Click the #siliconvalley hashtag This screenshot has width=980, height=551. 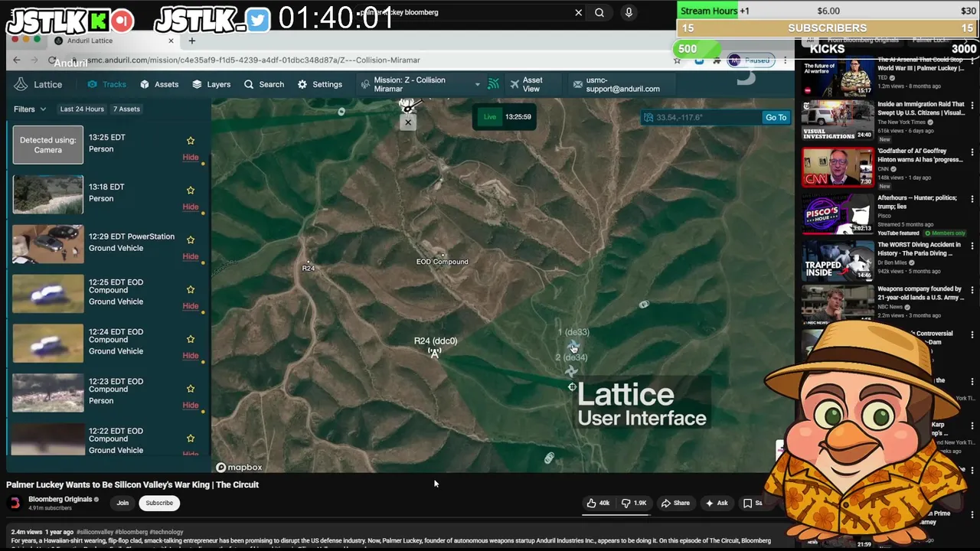(96, 532)
